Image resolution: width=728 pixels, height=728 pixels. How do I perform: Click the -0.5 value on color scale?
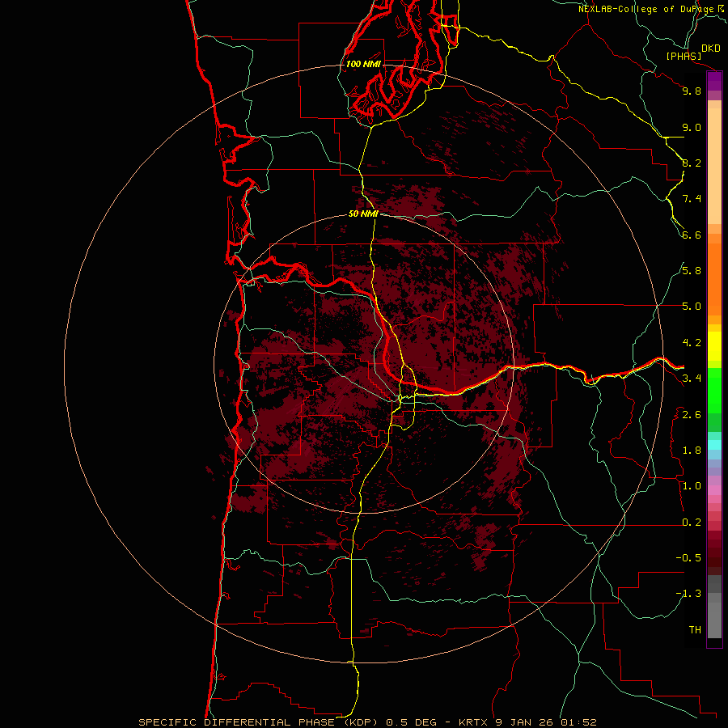[x=688, y=558]
